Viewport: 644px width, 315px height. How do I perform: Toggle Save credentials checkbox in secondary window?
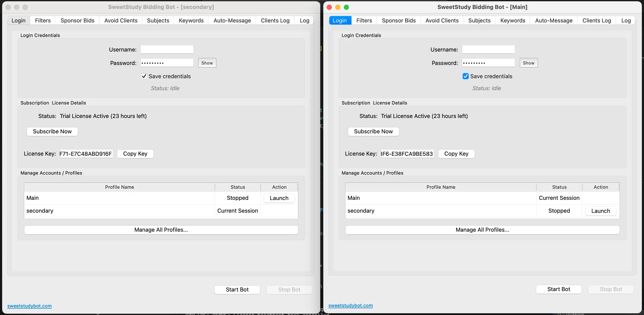(144, 76)
